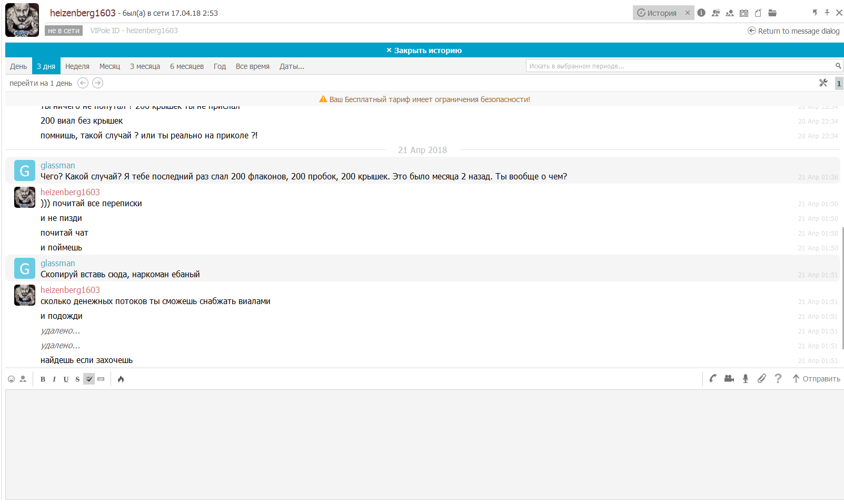844x504 pixels.
Task: Click the search in selected period field
Action: 679,66
